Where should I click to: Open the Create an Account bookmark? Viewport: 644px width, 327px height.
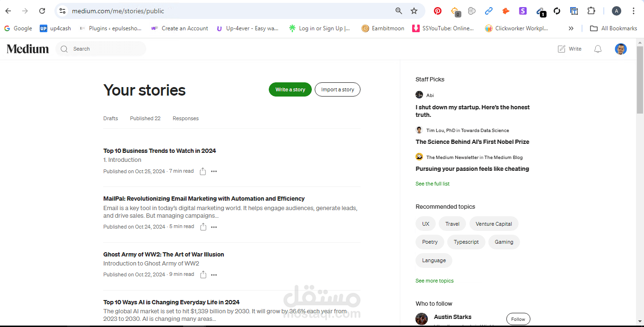pyautogui.click(x=180, y=28)
